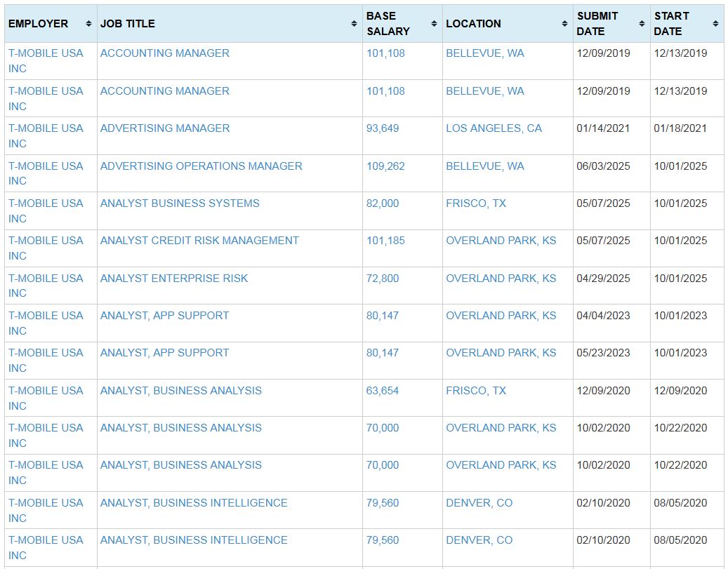Click the BASE SALARY column header text
Screen dimensions: 728x569
[388, 24]
